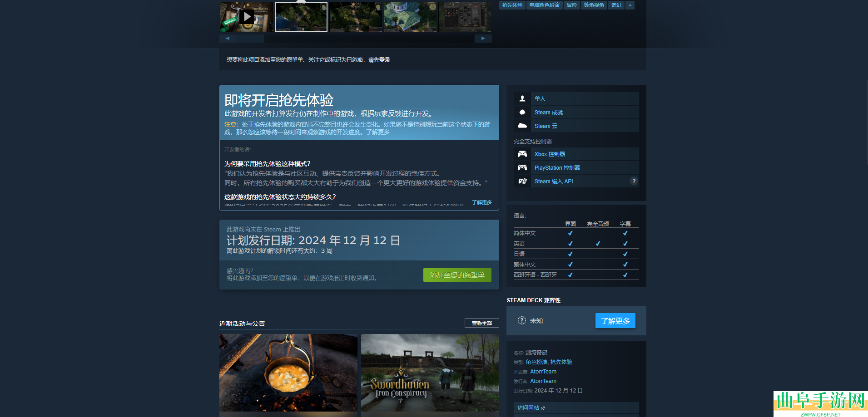Viewport: 868px width, 417px height.
Task: Move the screenshot strip scrollbar handle
Action: click(x=251, y=39)
